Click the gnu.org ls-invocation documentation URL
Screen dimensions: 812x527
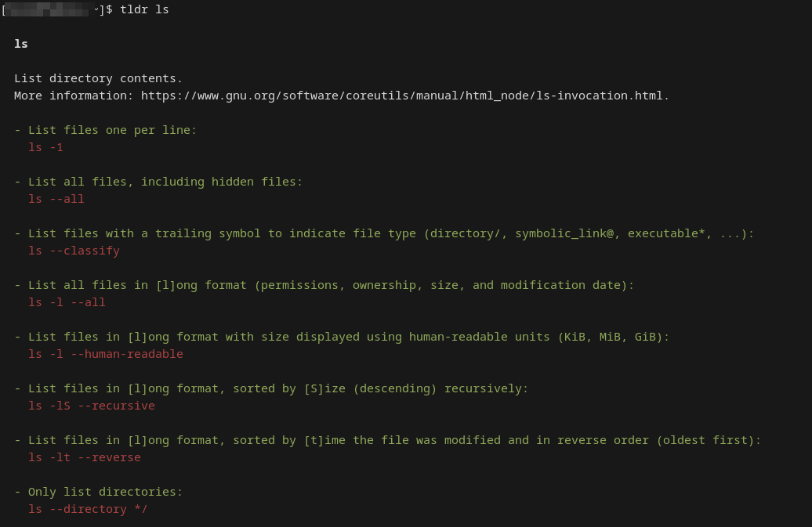[404, 96]
